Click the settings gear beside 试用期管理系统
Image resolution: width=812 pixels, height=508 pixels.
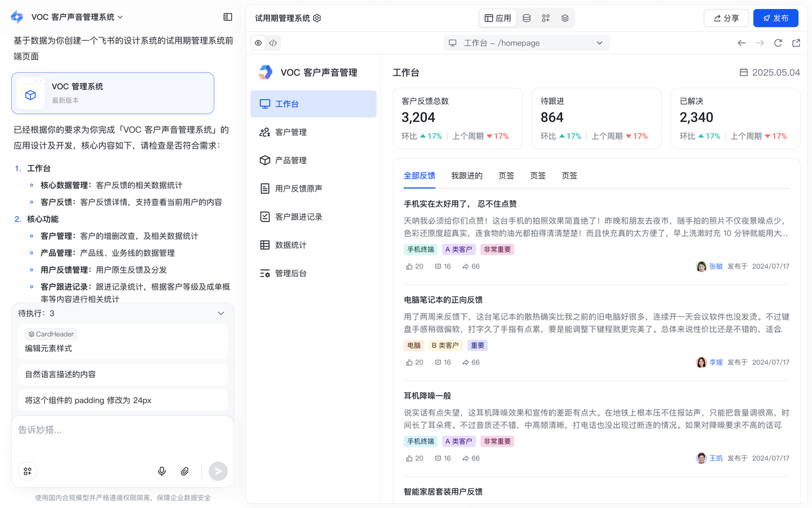[317, 18]
